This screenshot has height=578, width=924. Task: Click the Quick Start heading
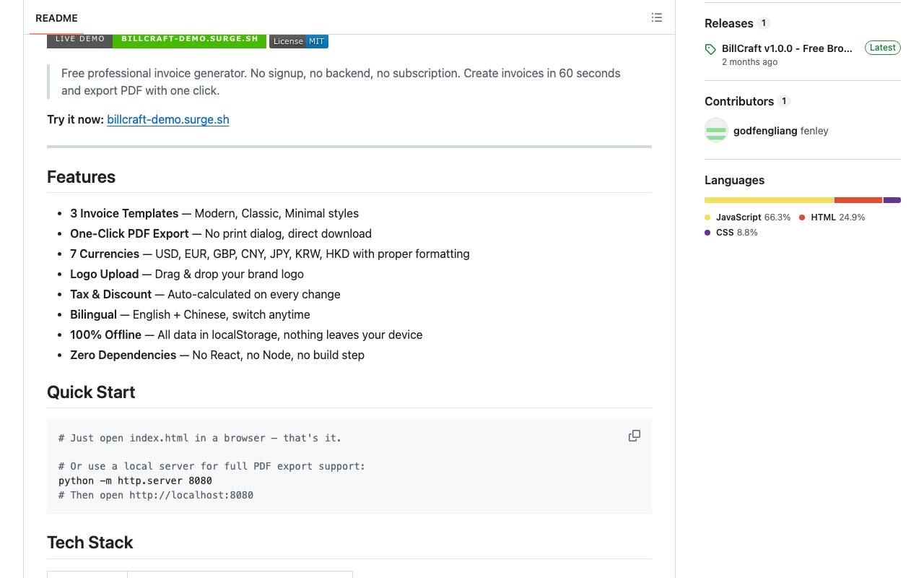click(x=91, y=392)
